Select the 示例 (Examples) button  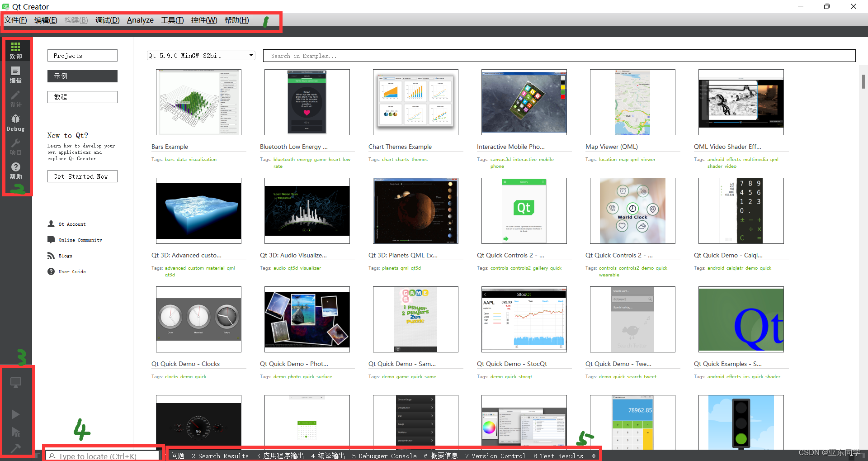[x=82, y=76]
